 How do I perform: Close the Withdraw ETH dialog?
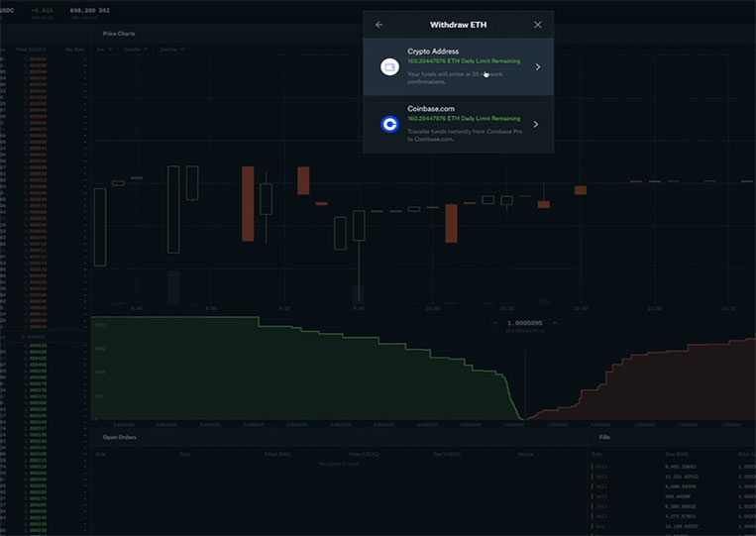538,25
